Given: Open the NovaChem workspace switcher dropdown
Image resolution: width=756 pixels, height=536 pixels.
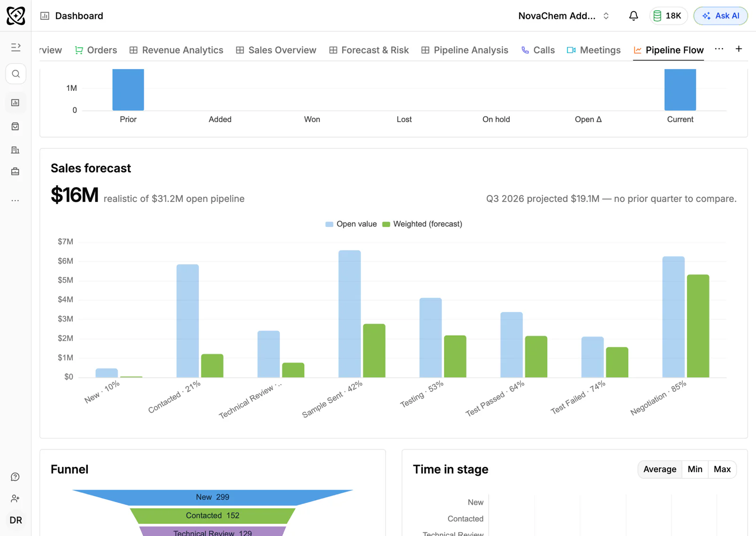Looking at the screenshot, I should pyautogui.click(x=564, y=16).
